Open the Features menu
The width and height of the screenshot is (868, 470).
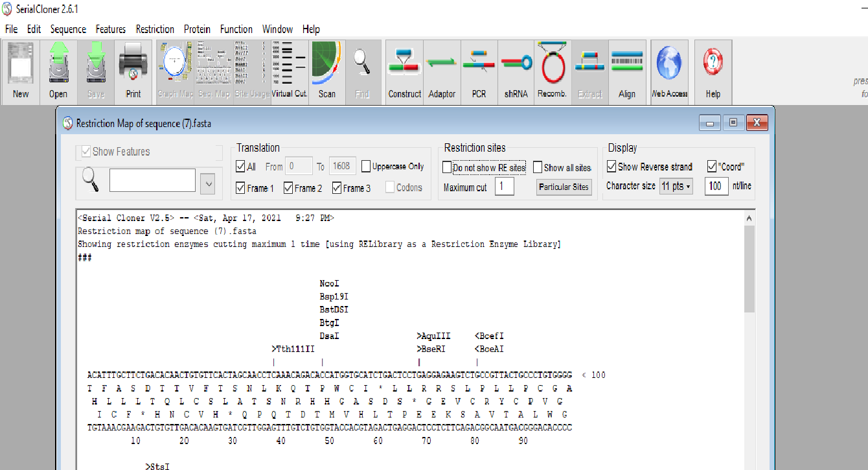(111, 29)
